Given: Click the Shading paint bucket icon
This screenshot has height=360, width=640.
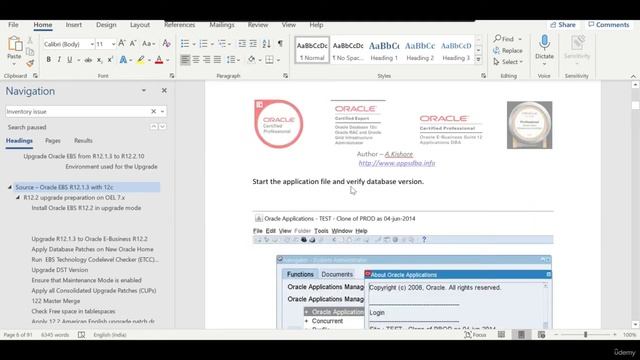Looking at the screenshot, I should point(251,60).
